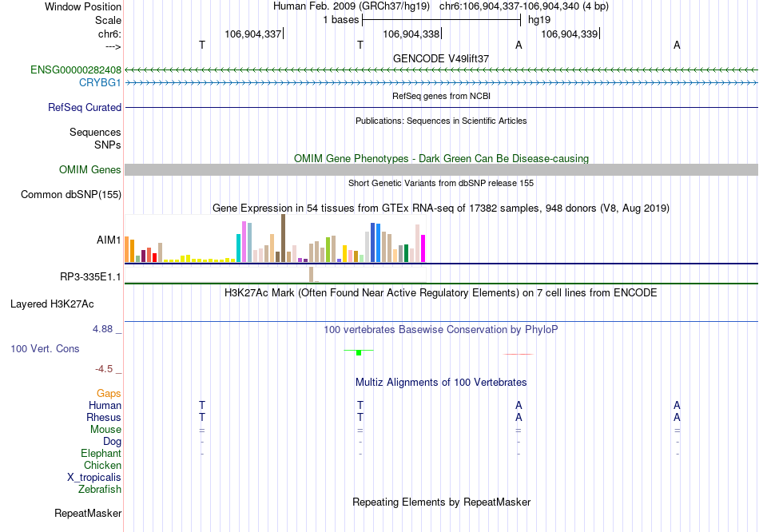This screenshot has height=532, width=759.
Task: Select the Human alignment row label
Action: tap(105, 406)
